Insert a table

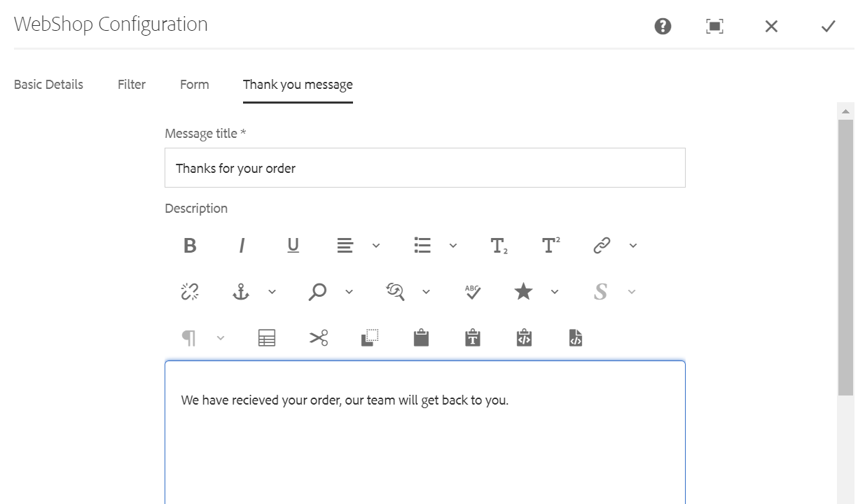point(267,338)
